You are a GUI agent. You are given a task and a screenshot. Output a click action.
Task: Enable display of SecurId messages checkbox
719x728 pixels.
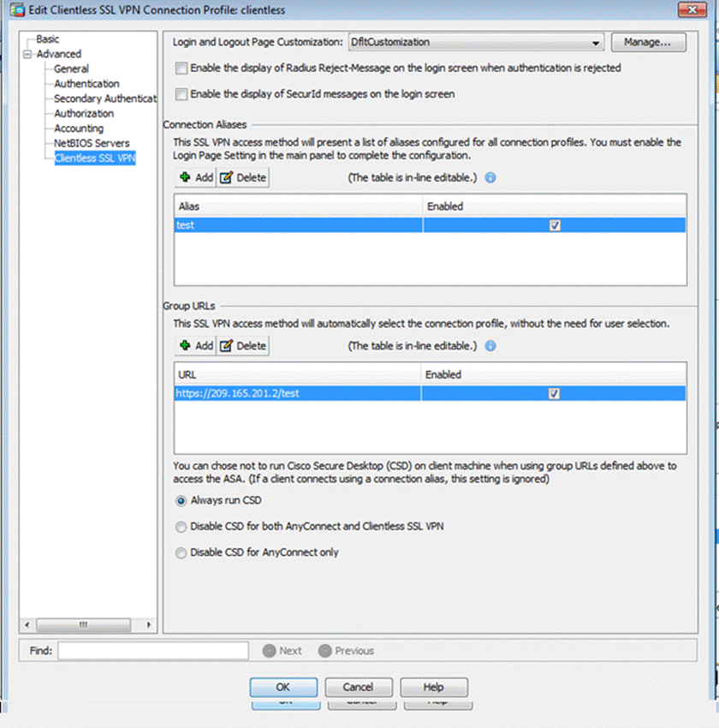[x=181, y=94]
